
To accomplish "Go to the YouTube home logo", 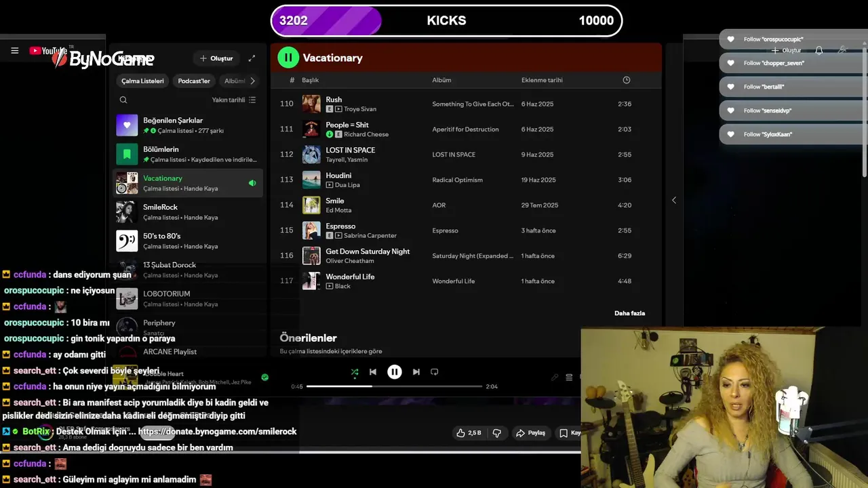I will (x=48, y=51).
